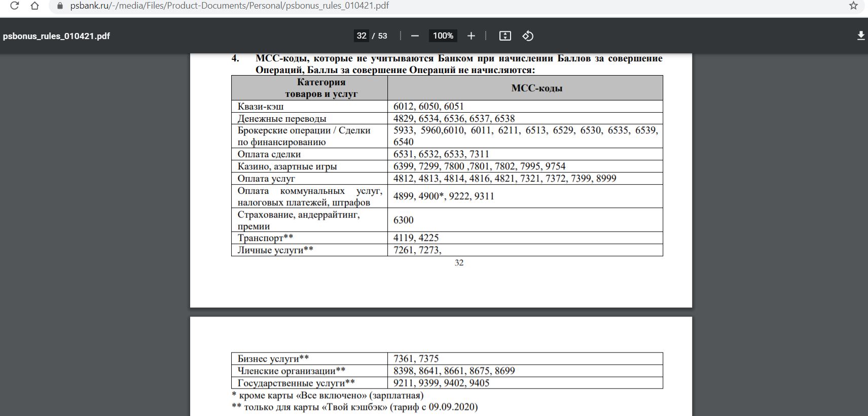Click the 'Государственные услуги**' row label
This screenshot has width=868, height=416.
(296, 383)
